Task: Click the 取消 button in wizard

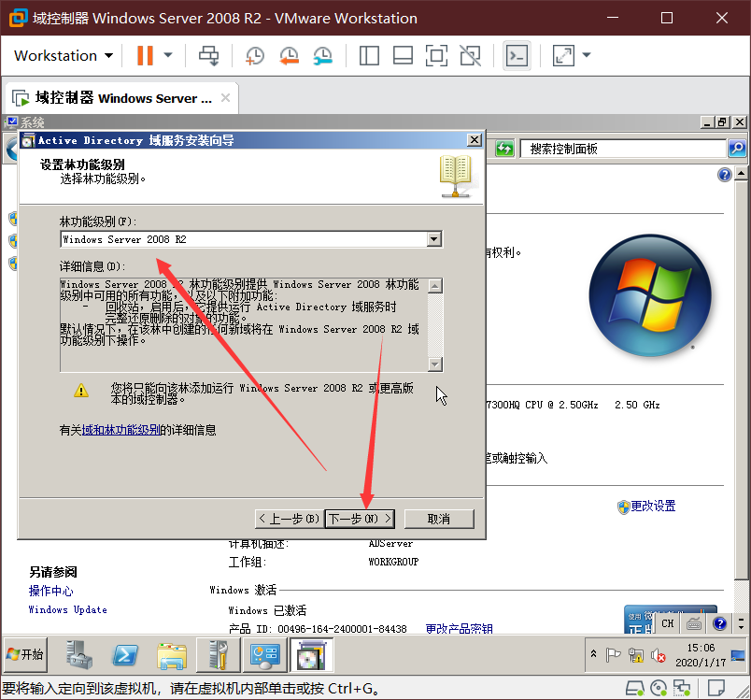Action: [x=439, y=519]
